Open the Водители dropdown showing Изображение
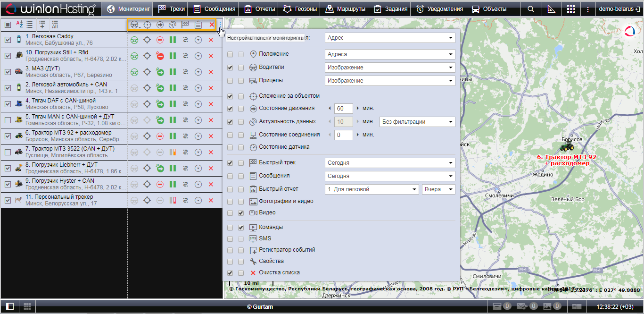This screenshot has height=314, width=644. (390, 68)
